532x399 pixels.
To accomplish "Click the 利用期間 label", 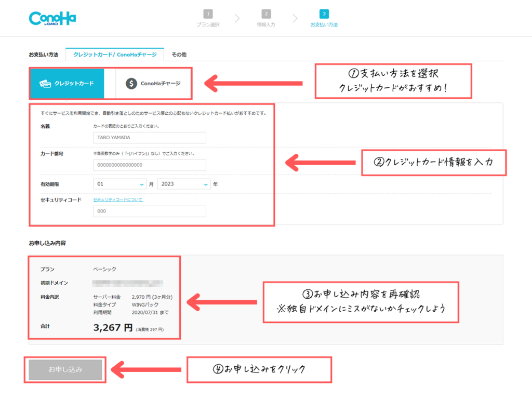I will [x=102, y=312].
